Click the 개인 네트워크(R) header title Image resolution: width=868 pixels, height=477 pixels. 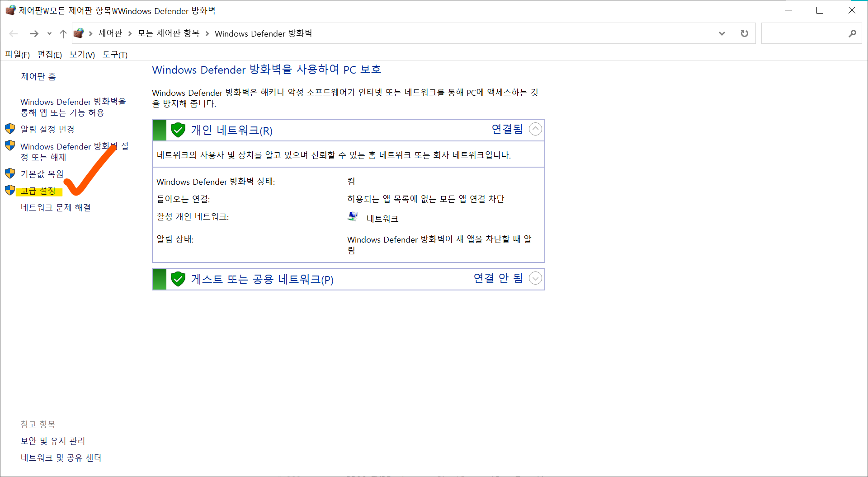[x=232, y=130]
